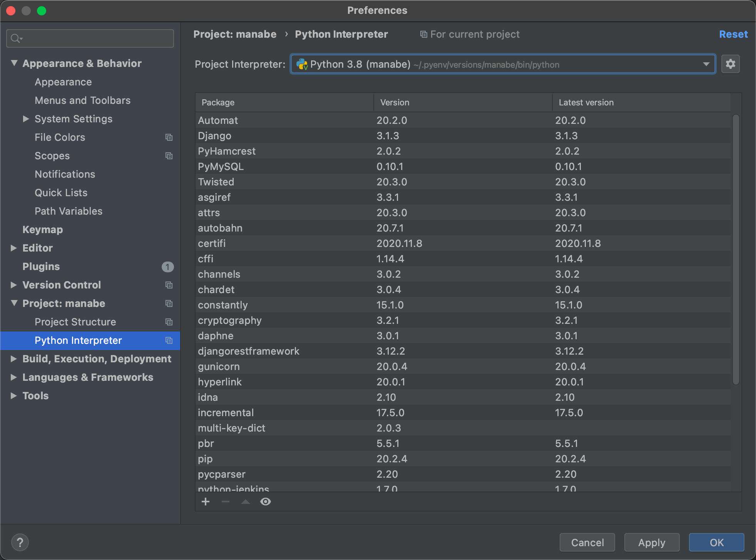The height and width of the screenshot is (560, 756).
Task: Click project-level icon beside Scopes
Action: [x=169, y=156]
